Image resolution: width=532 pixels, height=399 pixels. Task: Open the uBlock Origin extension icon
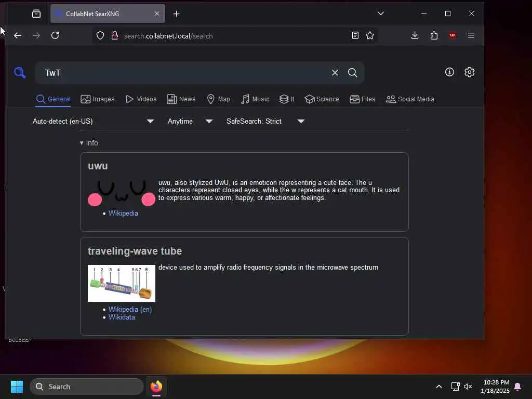453,35
